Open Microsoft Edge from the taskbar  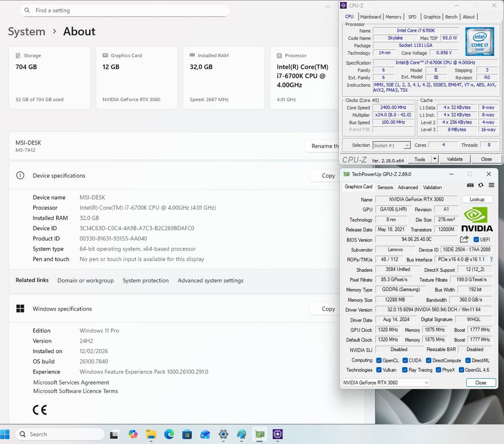[169, 434]
